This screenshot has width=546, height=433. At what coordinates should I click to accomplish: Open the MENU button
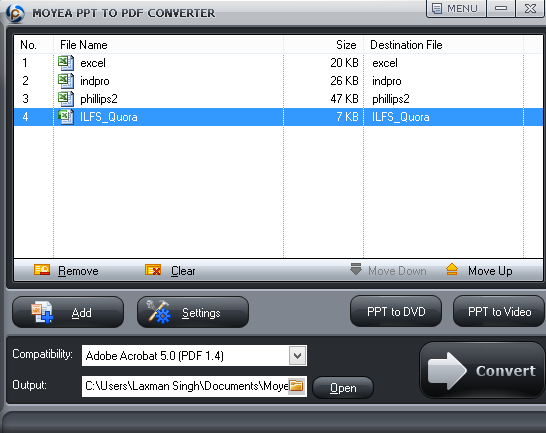(x=456, y=8)
